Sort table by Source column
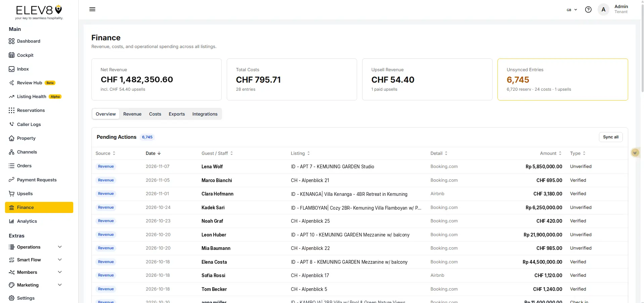Image resolution: width=644 pixels, height=303 pixels. click(105, 153)
